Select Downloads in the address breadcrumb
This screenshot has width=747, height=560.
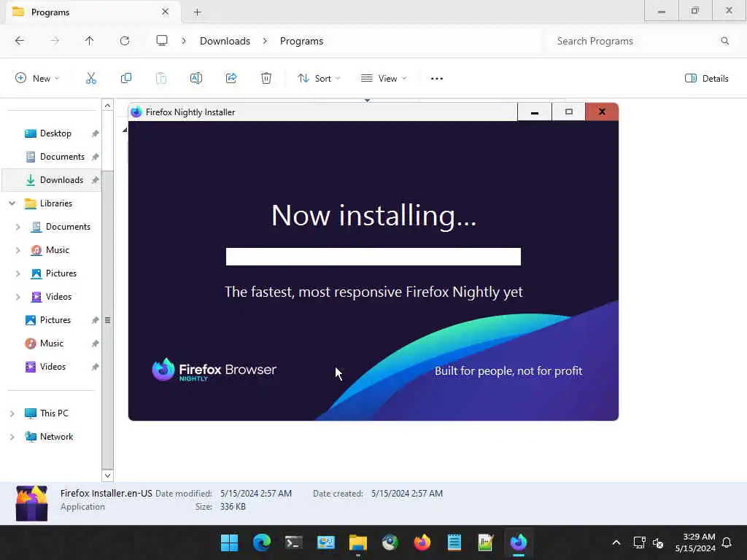225,41
